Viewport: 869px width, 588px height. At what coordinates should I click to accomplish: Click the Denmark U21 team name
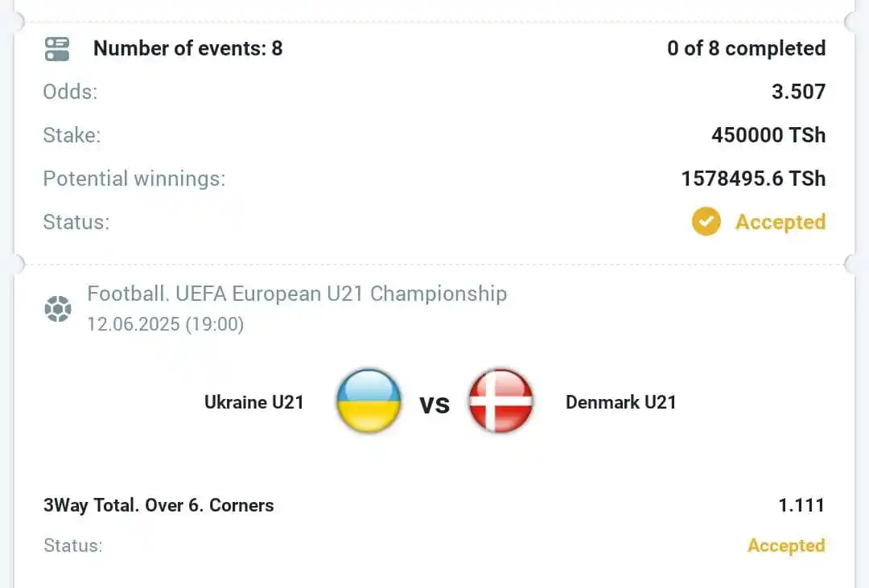pos(620,402)
